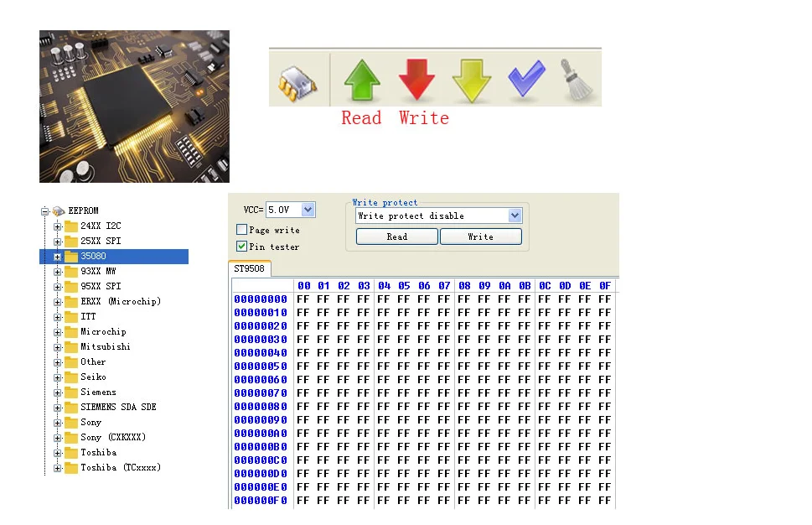Click the blue checkmark verify icon

526,78
